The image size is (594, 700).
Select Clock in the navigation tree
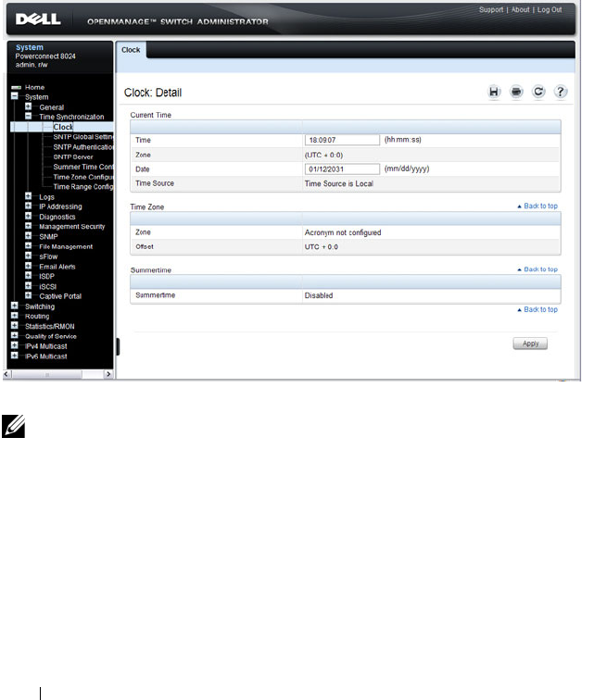[x=63, y=127]
